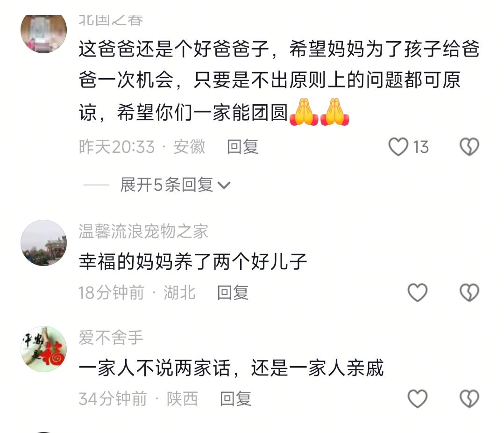The height and width of the screenshot is (433, 504).
Task: Dislike the comment 幸福的妈妈养了两个好儿子
Action: 469,292
